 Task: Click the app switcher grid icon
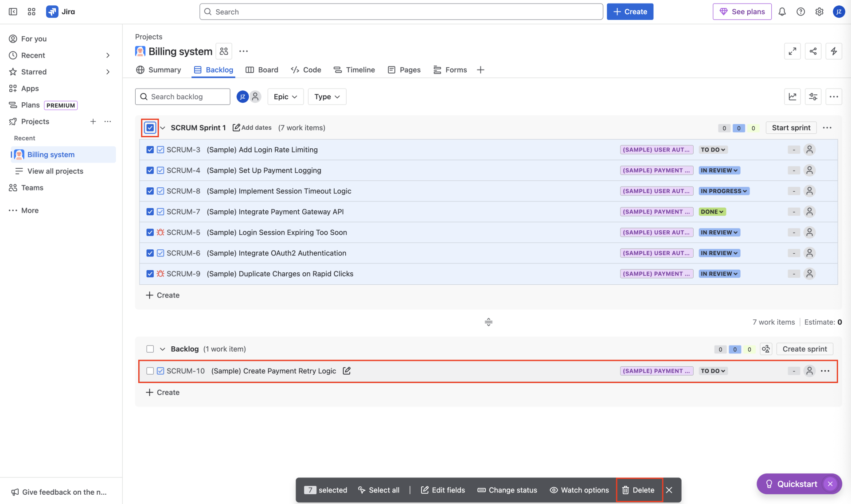click(x=31, y=12)
